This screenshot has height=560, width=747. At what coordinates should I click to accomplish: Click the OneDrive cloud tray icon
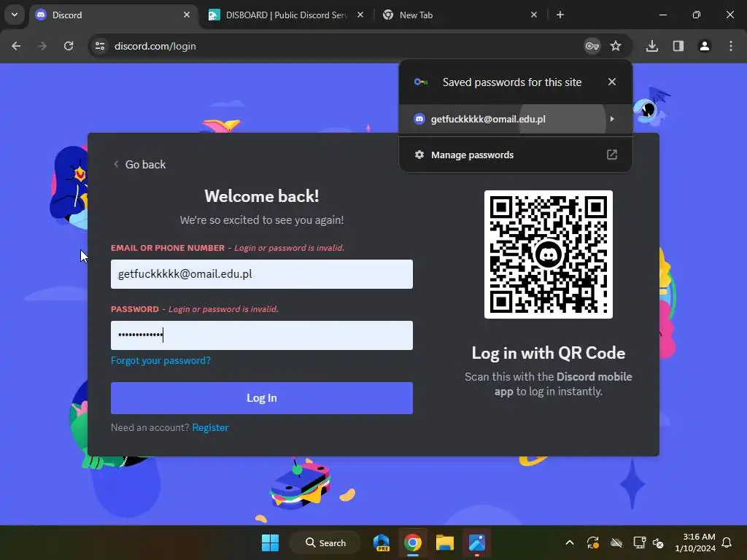(x=616, y=542)
